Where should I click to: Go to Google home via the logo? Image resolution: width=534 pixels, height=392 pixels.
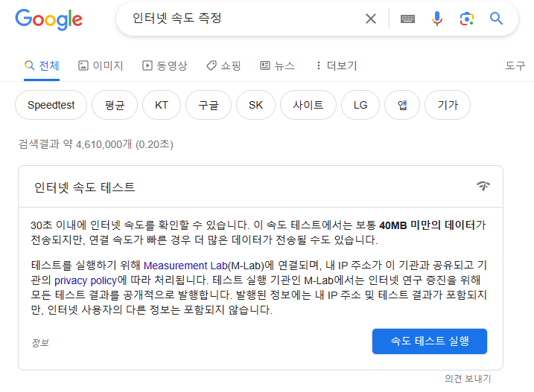coord(48,19)
